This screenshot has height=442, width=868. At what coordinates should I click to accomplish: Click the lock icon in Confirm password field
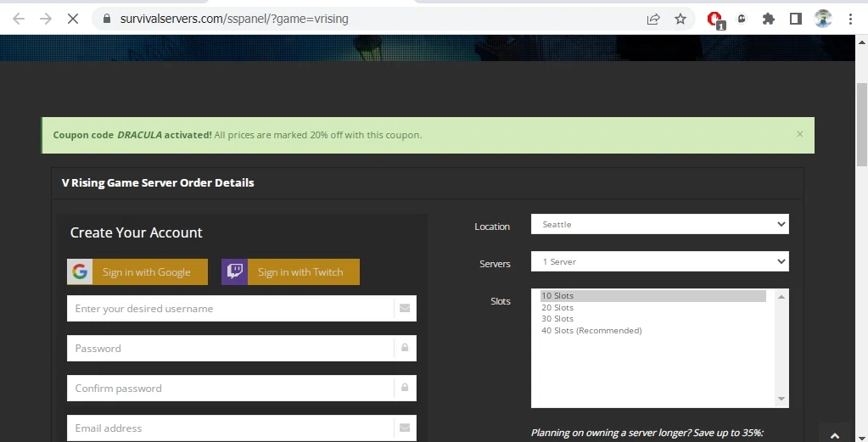tap(405, 388)
